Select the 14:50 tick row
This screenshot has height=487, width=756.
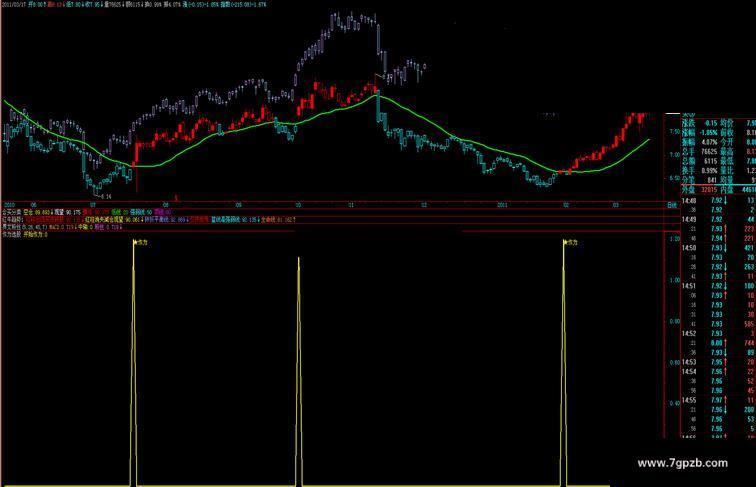[718, 248]
